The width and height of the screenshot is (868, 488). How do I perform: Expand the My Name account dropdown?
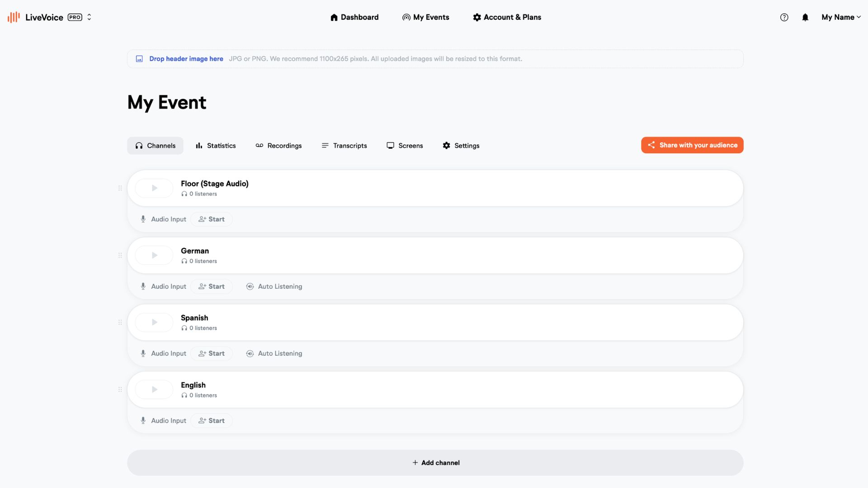(841, 17)
